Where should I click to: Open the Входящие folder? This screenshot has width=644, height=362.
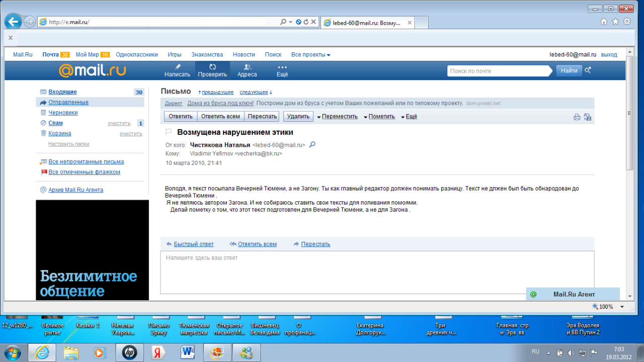62,92
